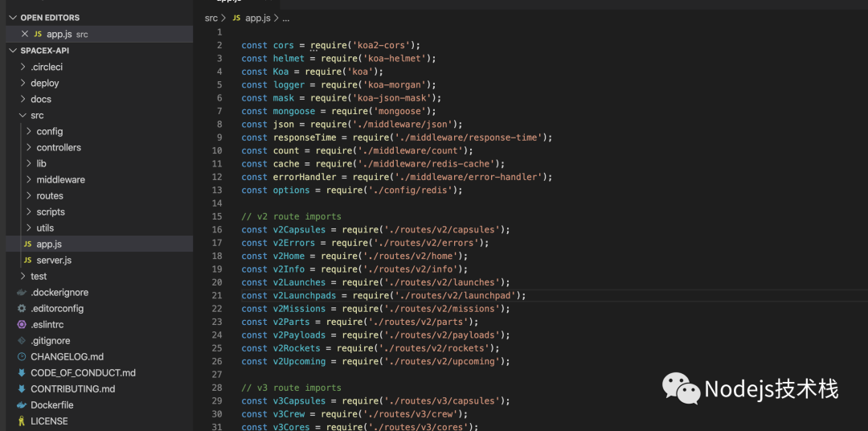The height and width of the screenshot is (431, 868).
Task: Click the v2Capsules variable on line 16
Action: click(299, 229)
